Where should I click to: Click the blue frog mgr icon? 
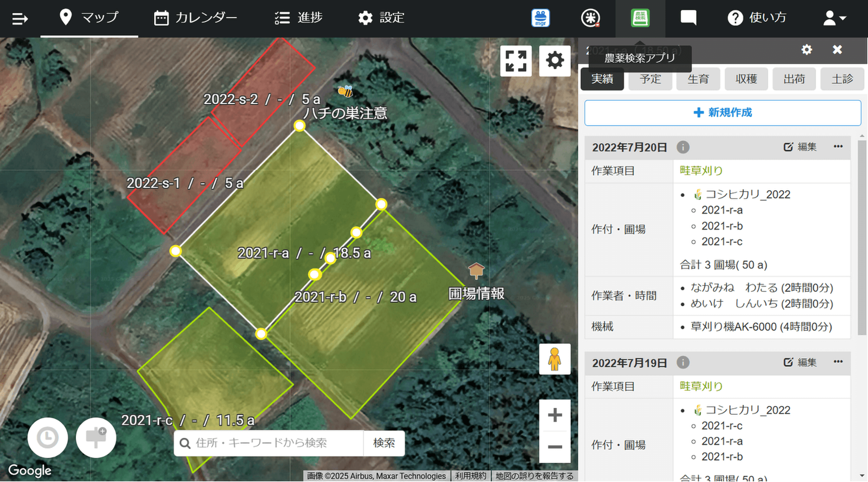[540, 18]
